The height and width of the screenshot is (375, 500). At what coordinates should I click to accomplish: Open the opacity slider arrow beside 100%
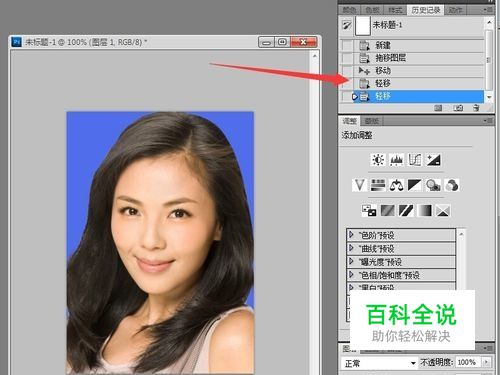[486, 362]
